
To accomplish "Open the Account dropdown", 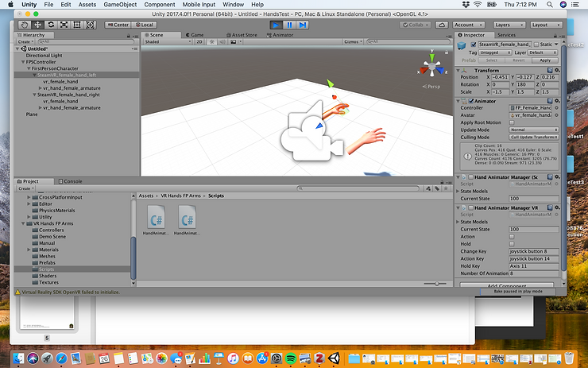I will (469, 25).
